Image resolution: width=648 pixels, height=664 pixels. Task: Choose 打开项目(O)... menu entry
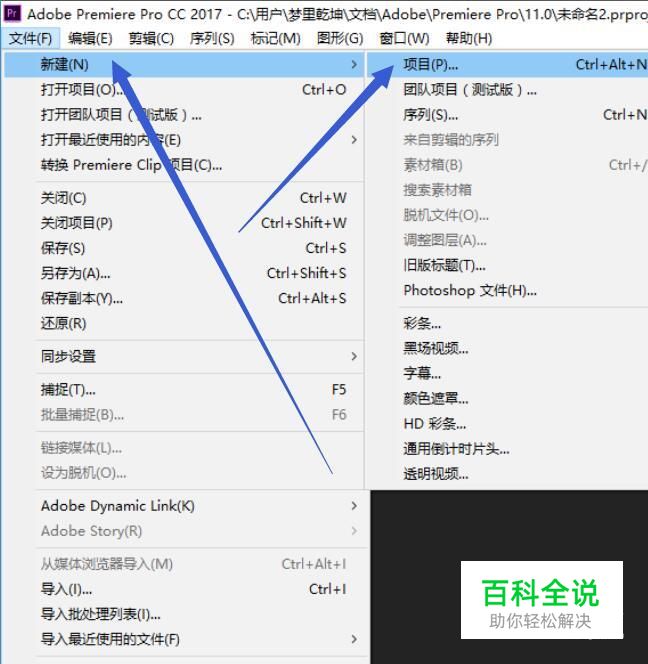[184, 90]
